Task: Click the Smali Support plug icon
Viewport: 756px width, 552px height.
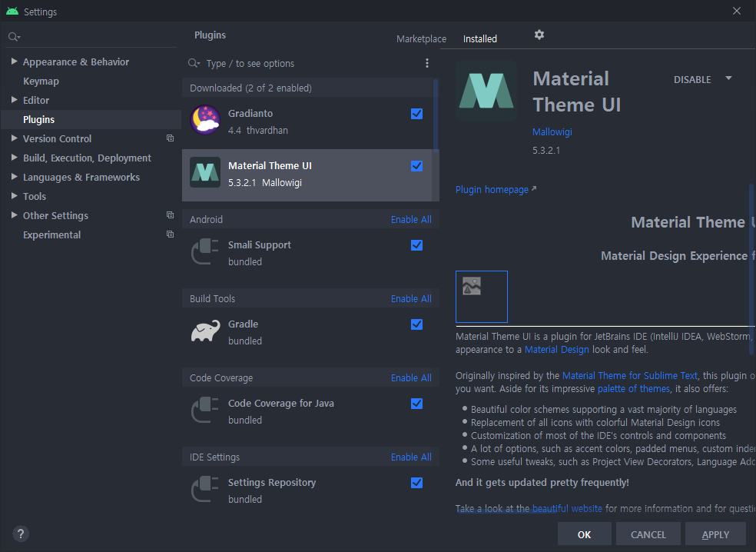Action: (205, 251)
